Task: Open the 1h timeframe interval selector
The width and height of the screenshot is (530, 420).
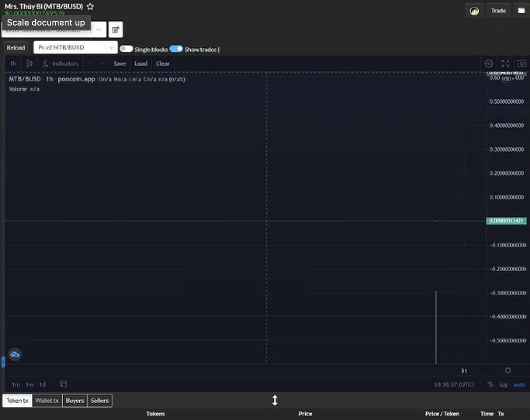Action: (x=13, y=64)
